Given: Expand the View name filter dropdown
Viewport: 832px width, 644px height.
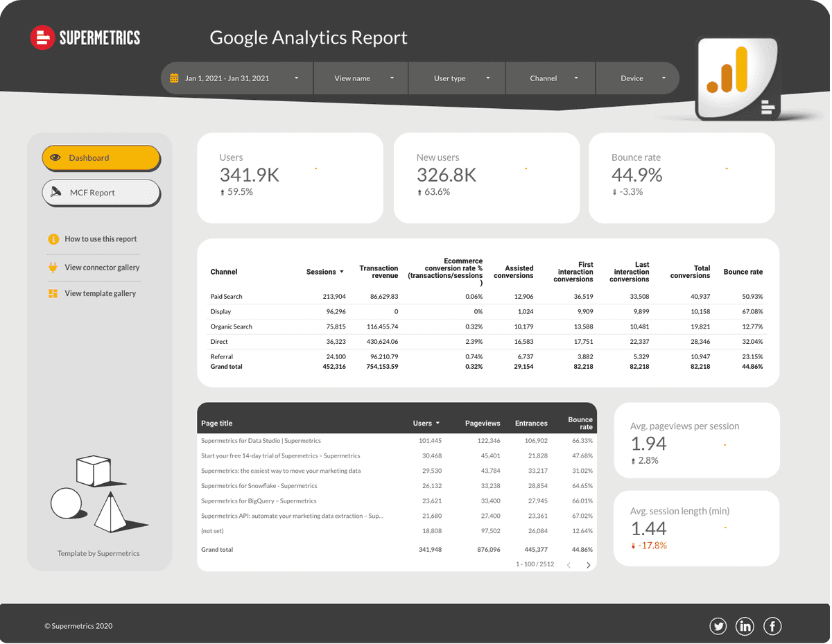Looking at the screenshot, I should pos(361,78).
